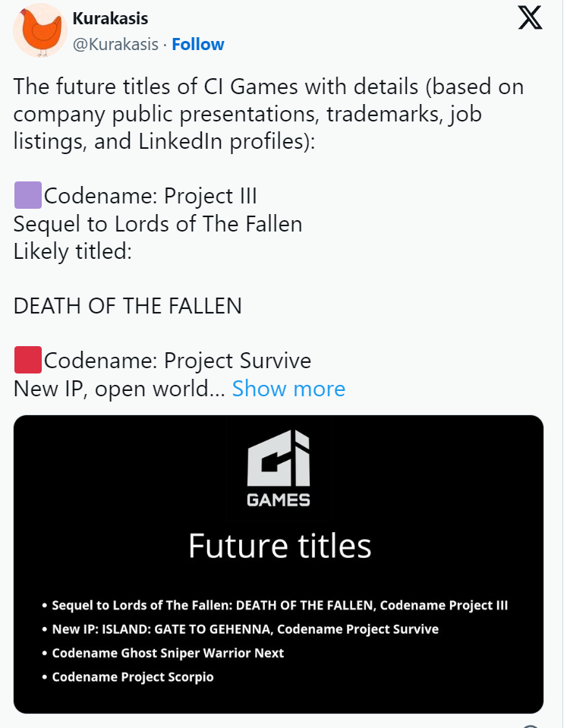Click the GAMES word under the CI logo
Viewport: 567px width, 728px height.
coord(278,500)
